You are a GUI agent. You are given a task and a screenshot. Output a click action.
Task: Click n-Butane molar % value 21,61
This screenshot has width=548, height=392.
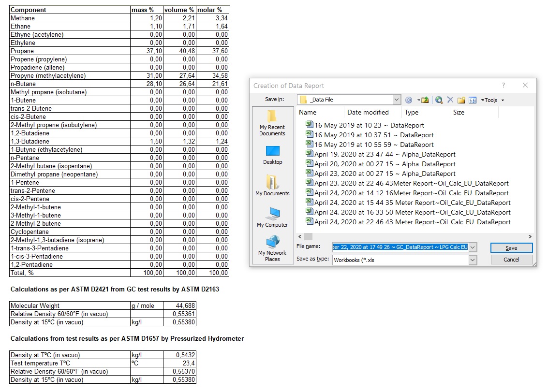pyautogui.click(x=212, y=84)
